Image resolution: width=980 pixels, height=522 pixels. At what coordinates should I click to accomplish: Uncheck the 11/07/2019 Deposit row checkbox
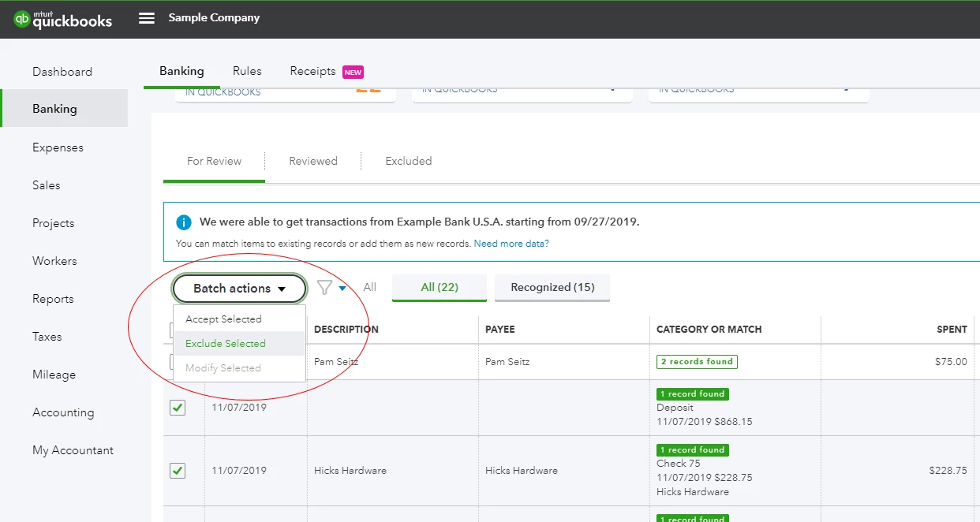[x=178, y=408]
